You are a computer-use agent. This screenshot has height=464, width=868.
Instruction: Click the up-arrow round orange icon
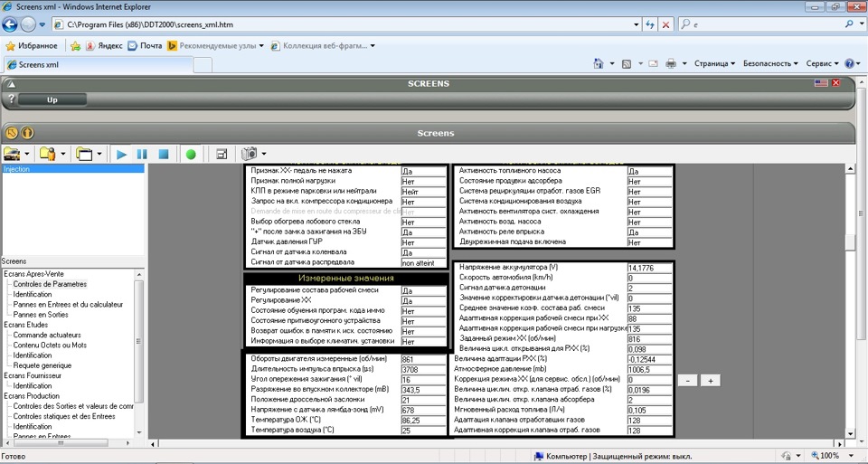click(27, 133)
